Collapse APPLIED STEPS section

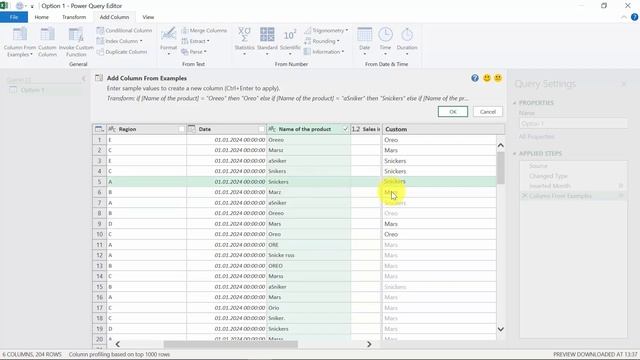(514, 153)
